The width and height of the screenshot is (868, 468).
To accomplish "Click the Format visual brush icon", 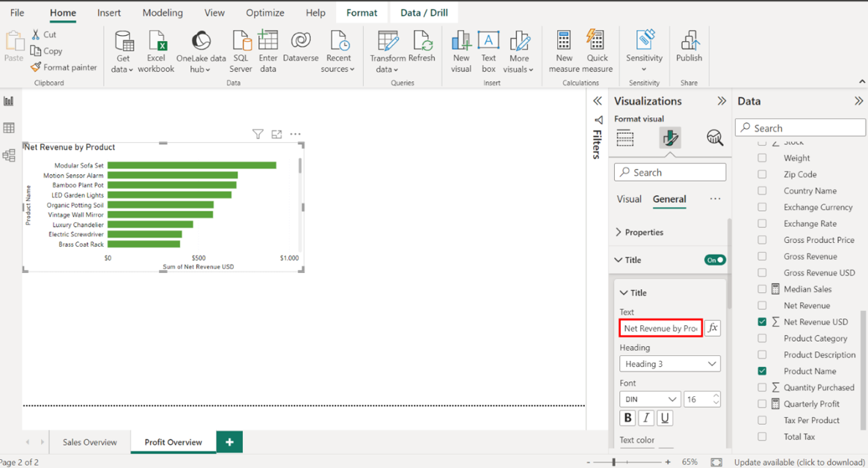I will (x=670, y=138).
